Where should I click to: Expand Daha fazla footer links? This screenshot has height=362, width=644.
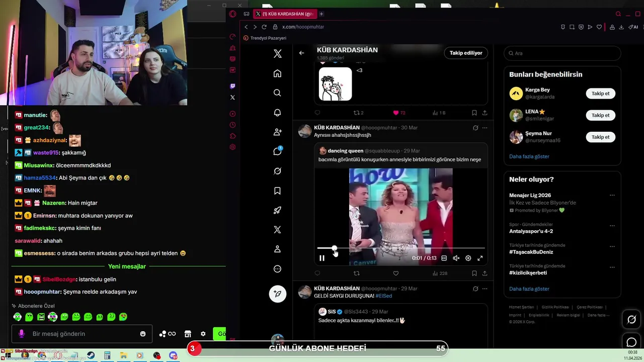pyautogui.click(x=598, y=315)
